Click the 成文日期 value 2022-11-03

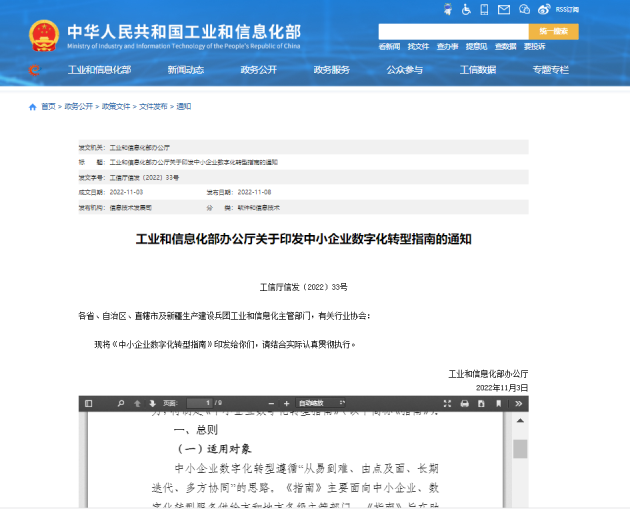126,192
